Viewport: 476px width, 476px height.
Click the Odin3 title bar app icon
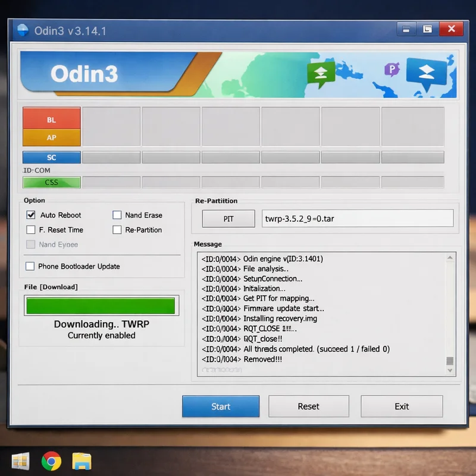tap(23, 30)
